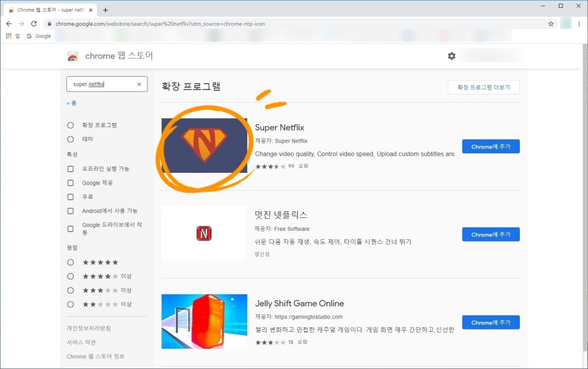Add 멋진 넷플릭스 to Chrome
588x369 pixels.
click(491, 234)
